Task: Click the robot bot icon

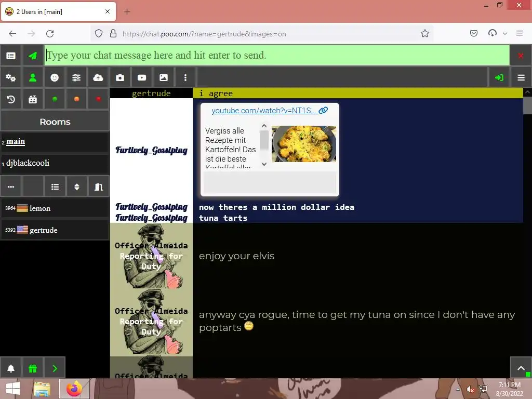Action: [33, 99]
